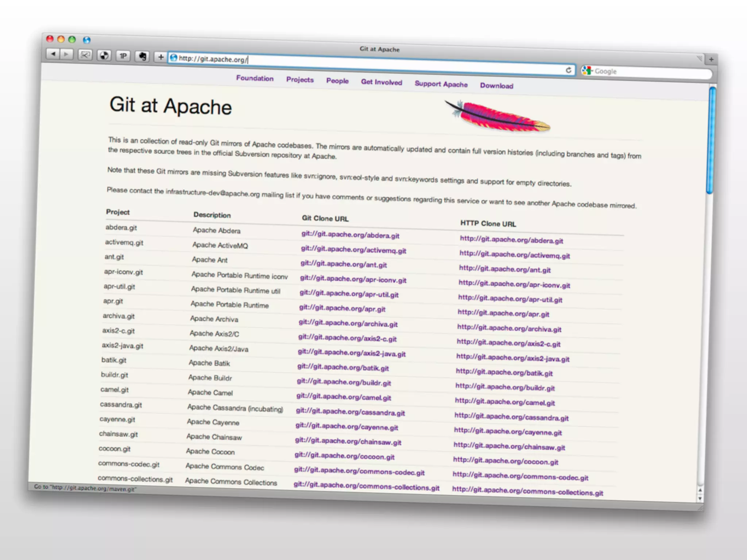Click the web clip scissors toolbar icon

[85, 55]
